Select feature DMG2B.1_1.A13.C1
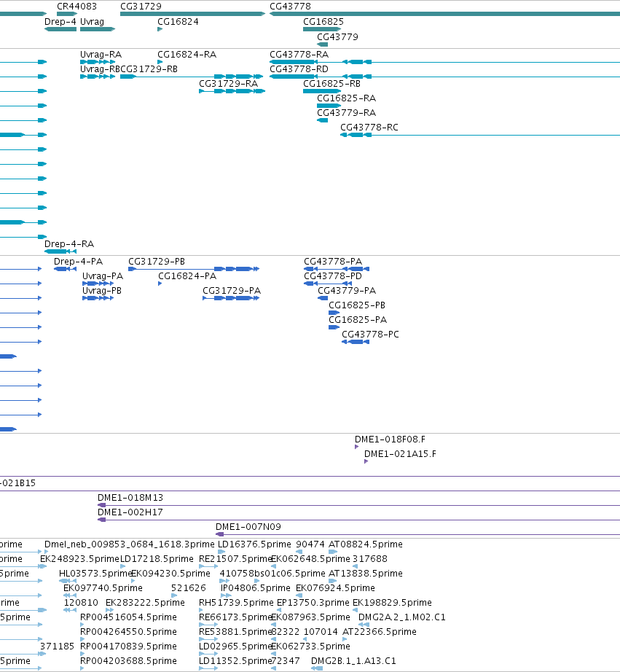The width and height of the screenshot is (620, 672). 353,661
